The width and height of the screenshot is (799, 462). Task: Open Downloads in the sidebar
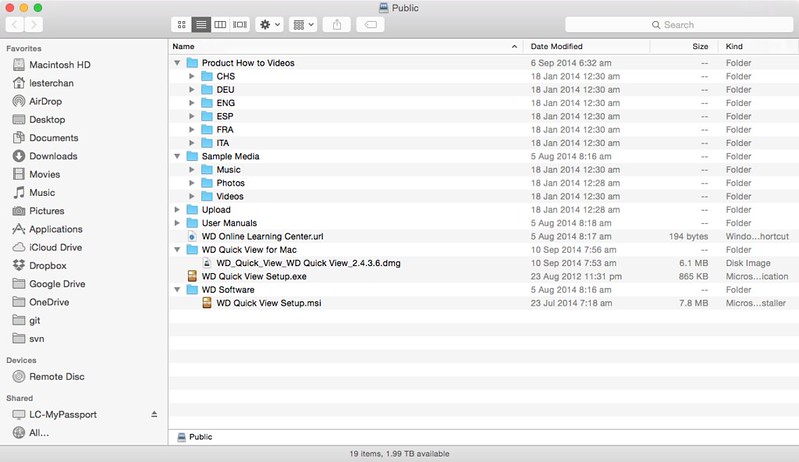pyautogui.click(x=53, y=156)
